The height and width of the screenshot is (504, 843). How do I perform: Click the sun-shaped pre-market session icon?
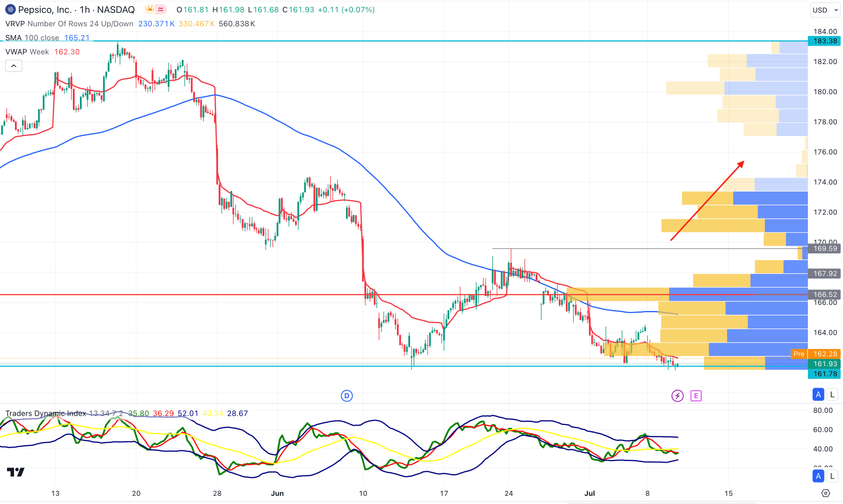pyautogui.click(x=150, y=10)
